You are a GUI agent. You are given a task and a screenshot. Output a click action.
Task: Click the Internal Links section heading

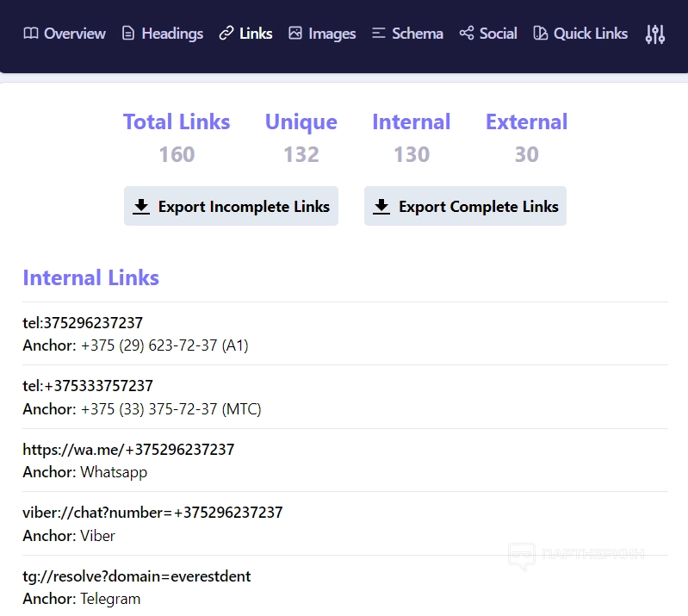(90, 278)
